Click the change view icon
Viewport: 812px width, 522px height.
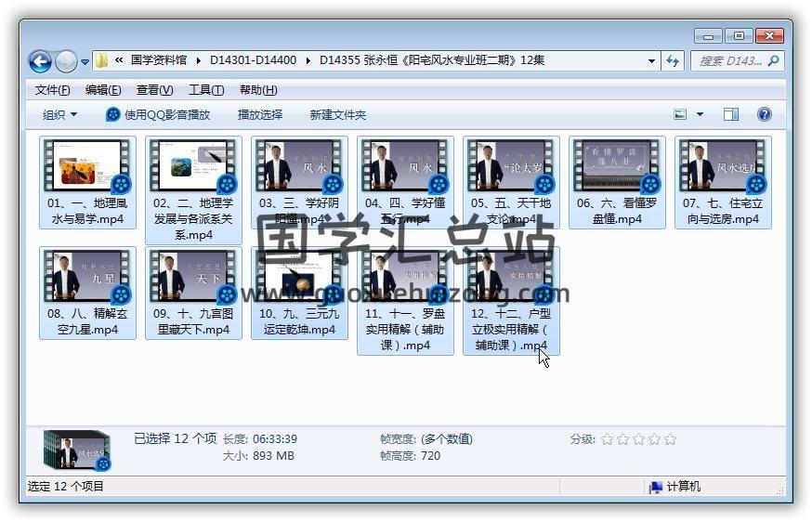681,114
